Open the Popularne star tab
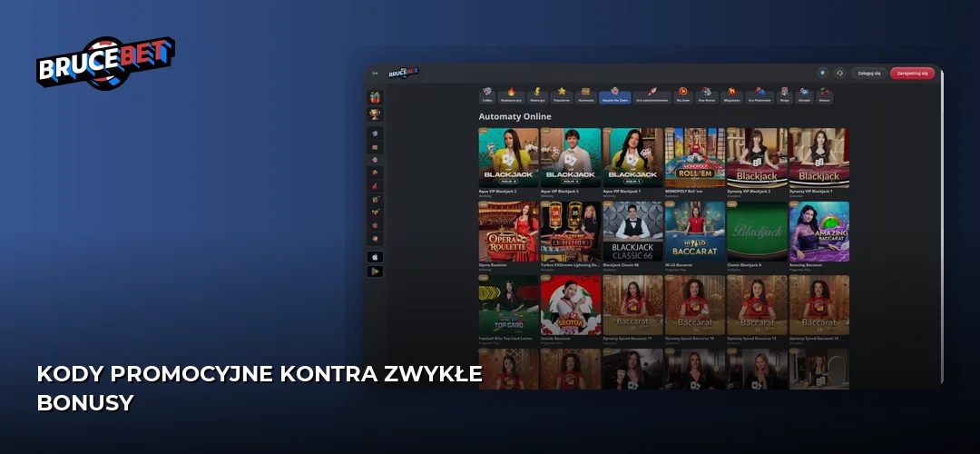 pyautogui.click(x=562, y=95)
